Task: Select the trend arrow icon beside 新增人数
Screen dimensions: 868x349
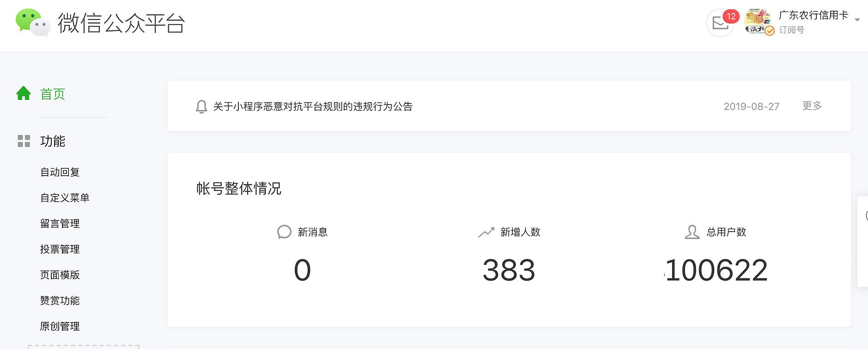Action: 485,232
